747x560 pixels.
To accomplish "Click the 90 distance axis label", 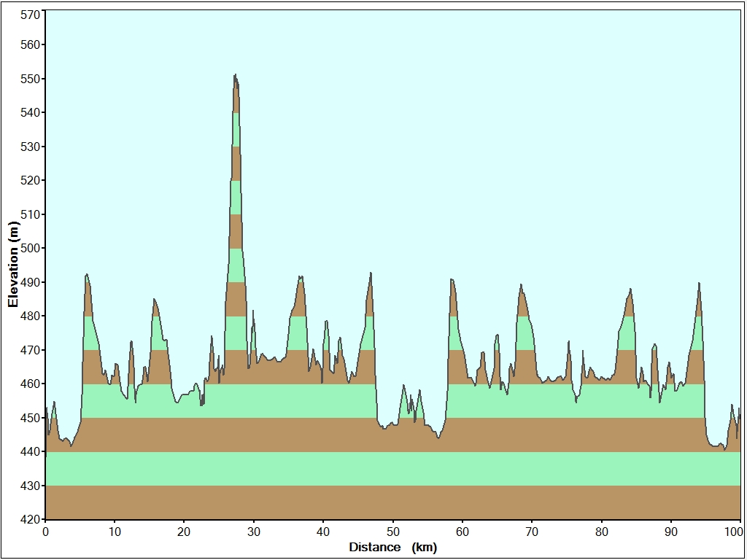I will pos(671,532).
